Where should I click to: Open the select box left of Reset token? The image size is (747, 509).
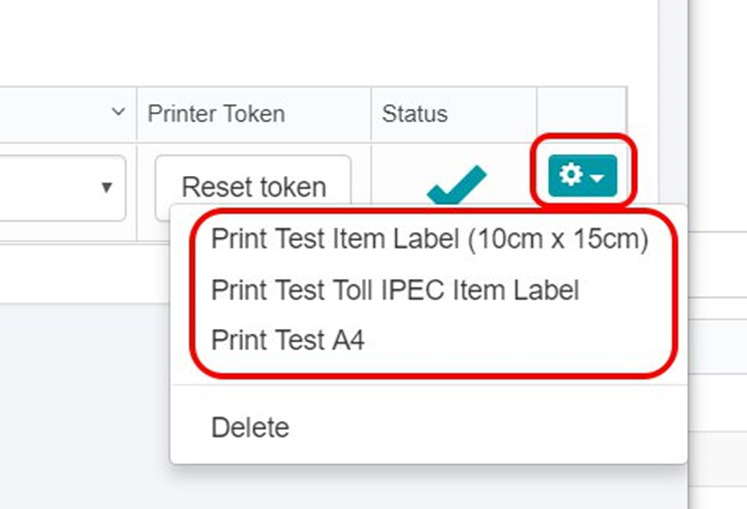coord(62,187)
